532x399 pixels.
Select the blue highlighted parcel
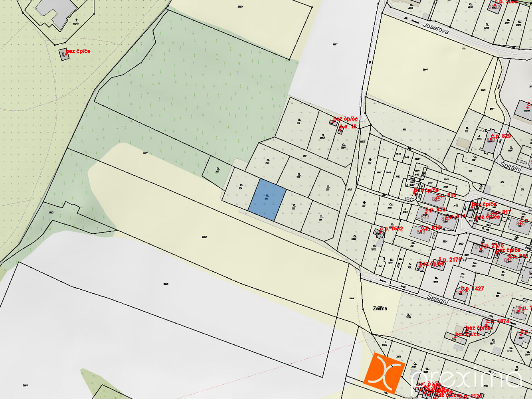click(x=267, y=199)
